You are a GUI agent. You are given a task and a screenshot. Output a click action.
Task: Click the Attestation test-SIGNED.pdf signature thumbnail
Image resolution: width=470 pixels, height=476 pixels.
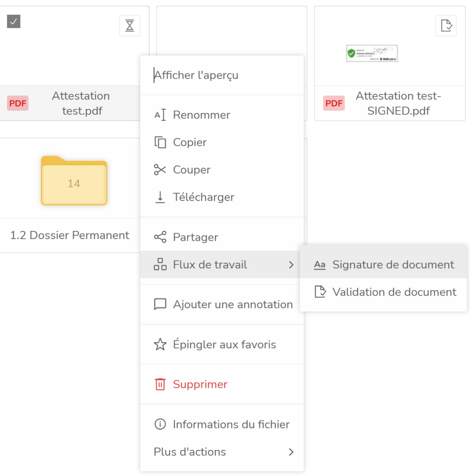tap(372, 53)
